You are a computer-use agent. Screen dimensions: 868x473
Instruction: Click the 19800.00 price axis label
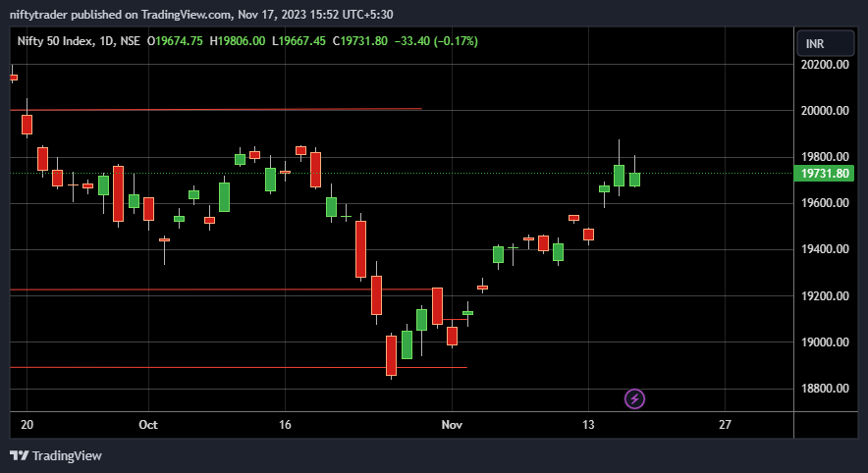825,157
